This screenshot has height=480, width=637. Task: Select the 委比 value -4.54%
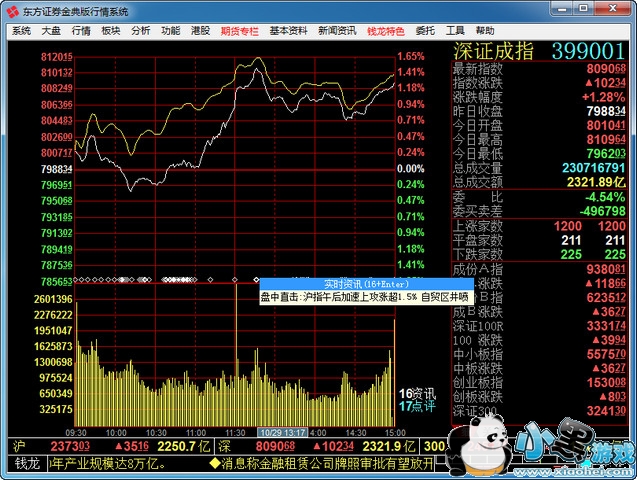pyautogui.click(x=605, y=197)
